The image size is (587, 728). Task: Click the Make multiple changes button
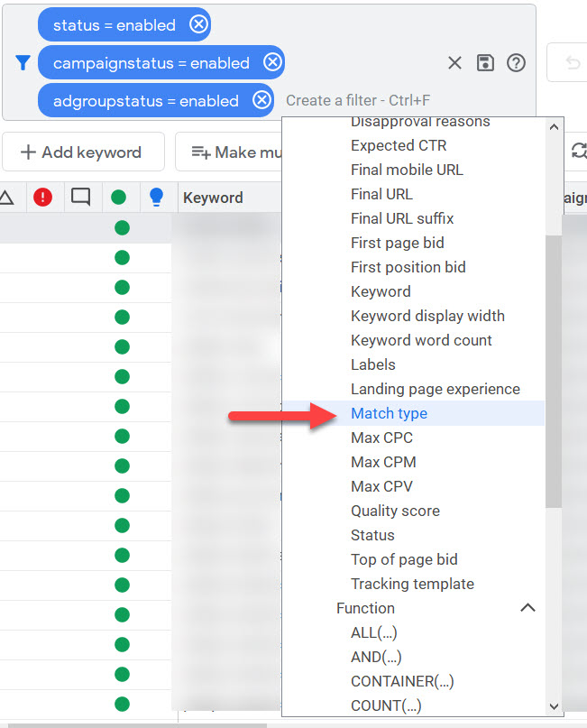click(x=230, y=152)
